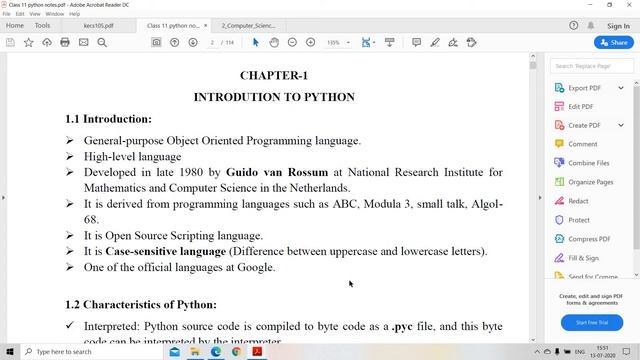This screenshot has width=640, height=360.
Task: Expand the Create PDF chevron
Action: [x=621, y=125]
